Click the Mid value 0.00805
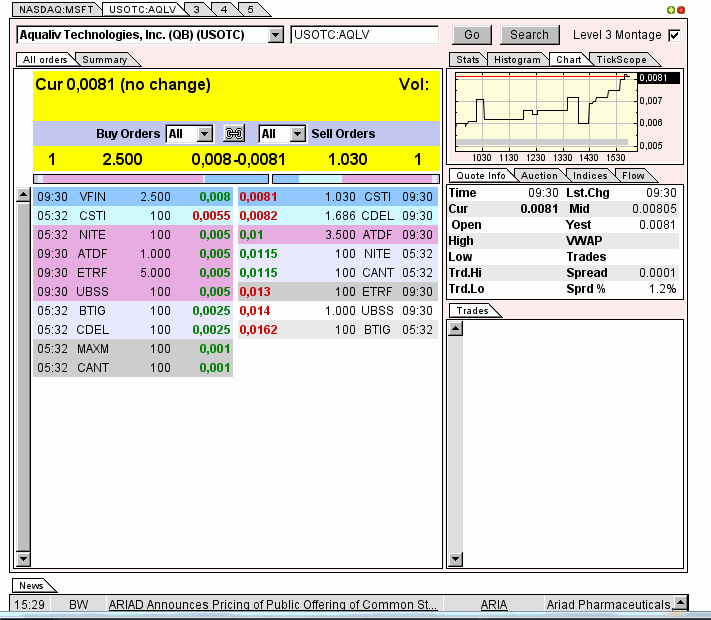The width and height of the screenshot is (711, 620). [x=654, y=209]
